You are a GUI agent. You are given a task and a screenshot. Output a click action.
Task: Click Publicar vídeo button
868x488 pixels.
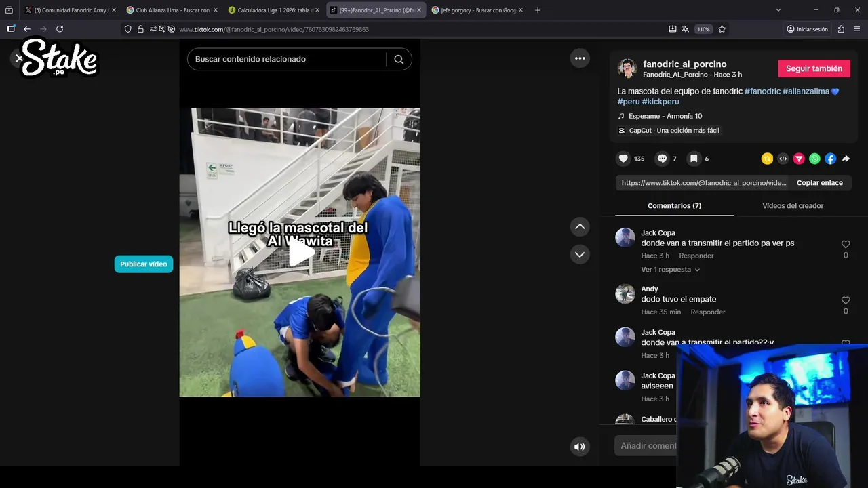pos(144,264)
